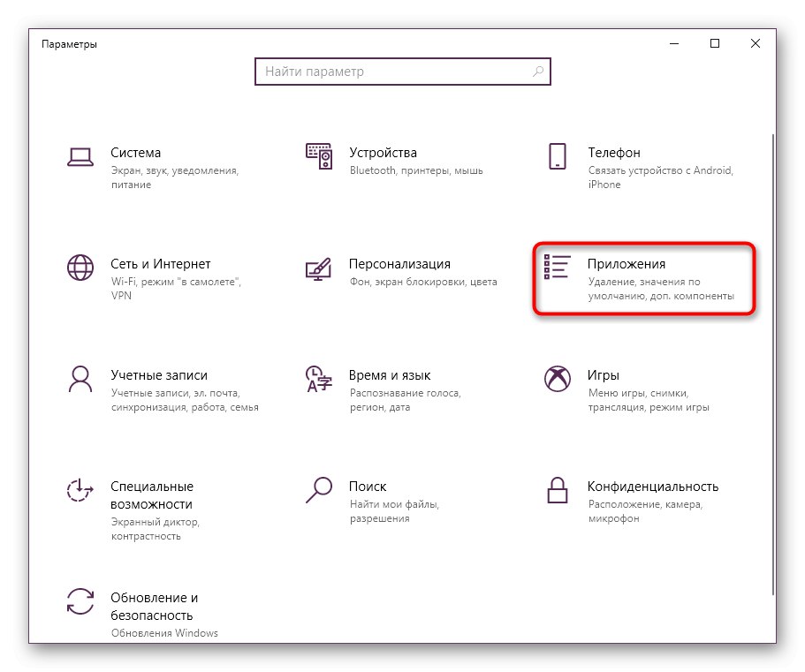Image resolution: width=805 pixels, height=672 pixels.
Task: Go to the Игры settings title
Action: 604,375
